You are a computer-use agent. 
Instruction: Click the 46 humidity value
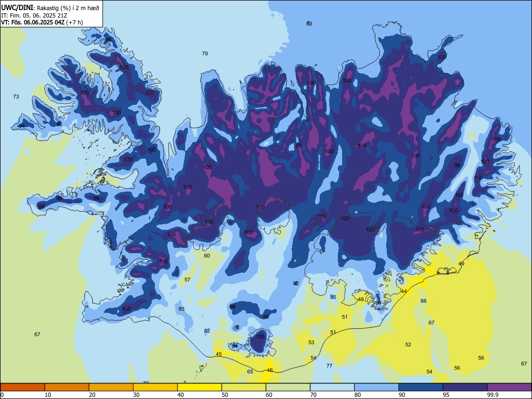click(270, 370)
